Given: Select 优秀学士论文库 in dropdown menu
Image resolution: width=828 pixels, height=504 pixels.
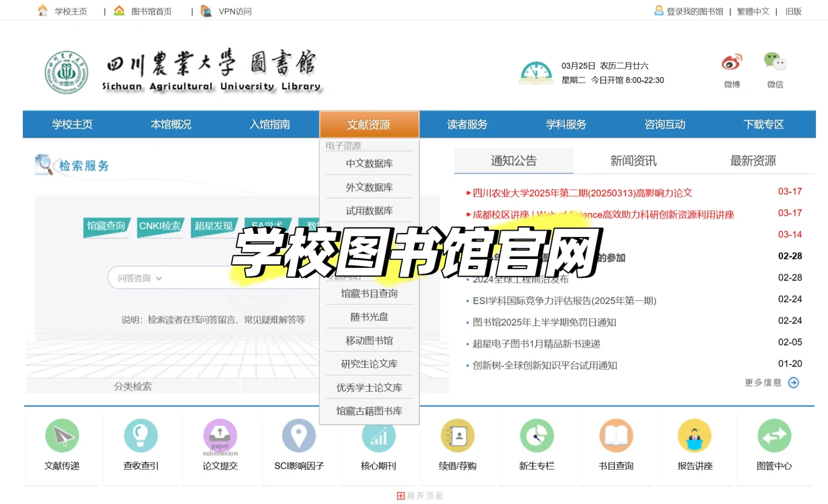Looking at the screenshot, I should pos(369,388).
